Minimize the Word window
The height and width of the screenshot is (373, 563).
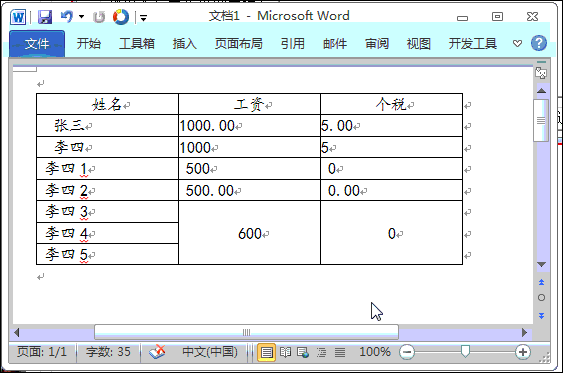click(462, 17)
